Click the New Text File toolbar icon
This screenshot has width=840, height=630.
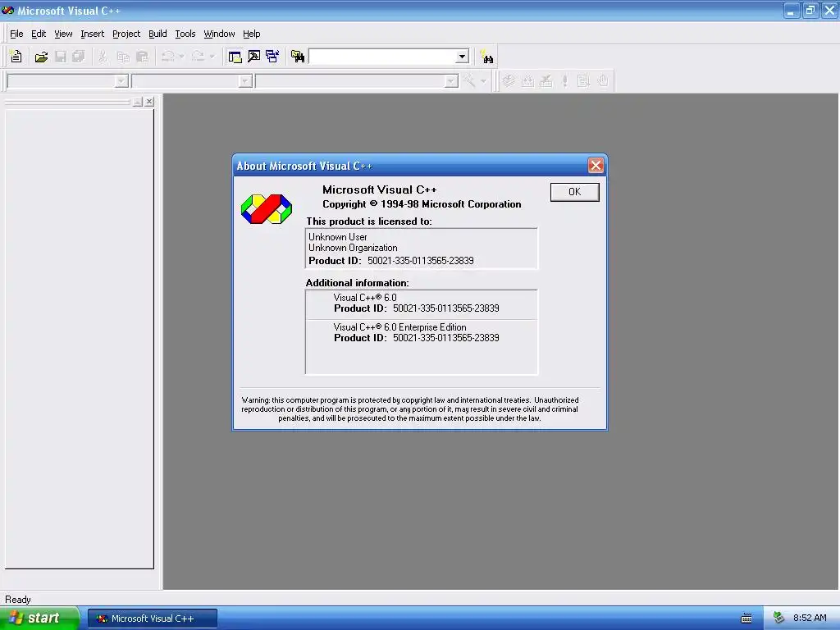(16, 57)
